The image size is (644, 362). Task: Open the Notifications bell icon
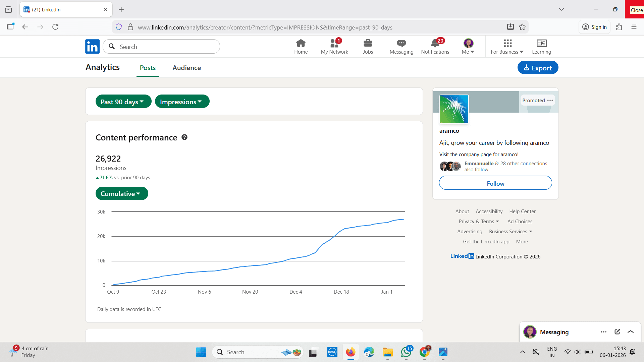coord(435,43)
